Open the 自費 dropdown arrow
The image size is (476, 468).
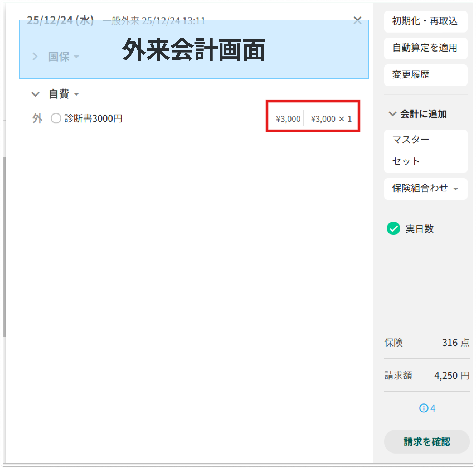click(76, 94)
